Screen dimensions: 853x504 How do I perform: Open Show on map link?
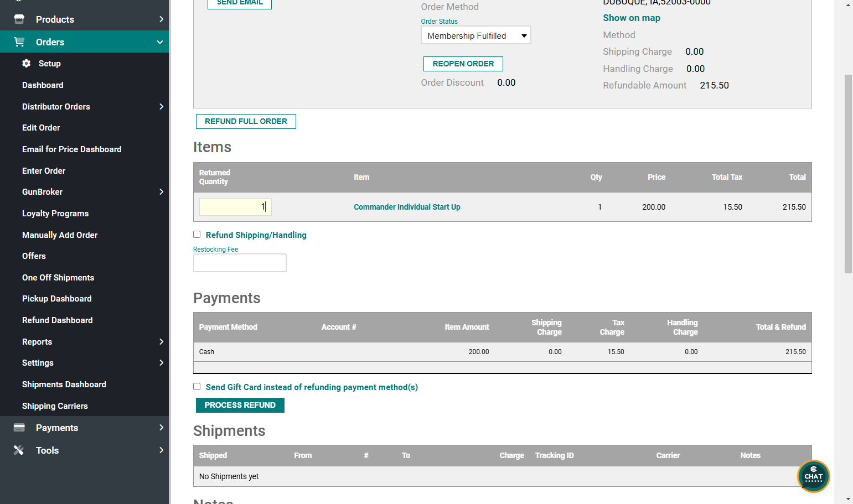pyautogui.click(x=632, y=18)
